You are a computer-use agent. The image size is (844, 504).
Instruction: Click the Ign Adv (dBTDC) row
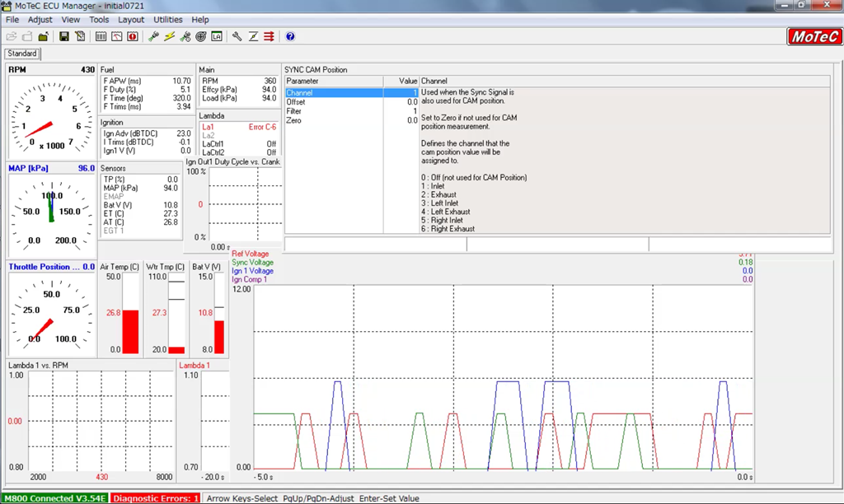(147, 133)
